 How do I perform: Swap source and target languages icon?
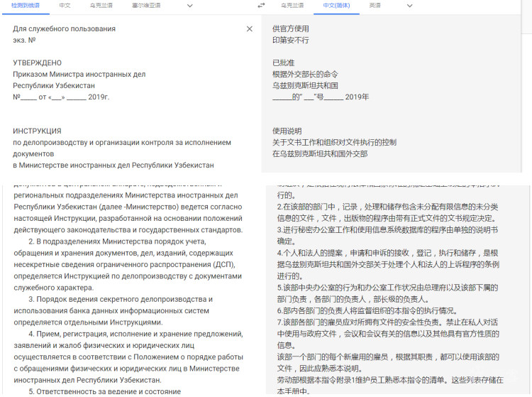point(261,6)
